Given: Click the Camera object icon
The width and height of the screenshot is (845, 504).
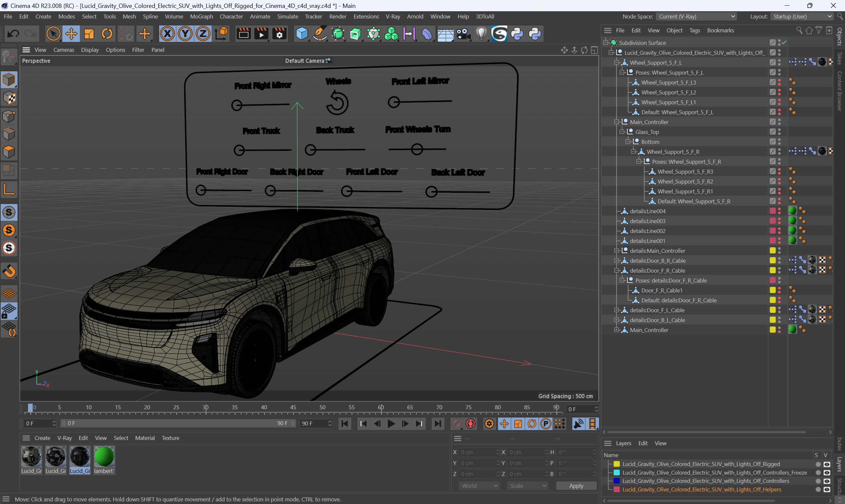Looking at the screenshot, I should [463, 34].
